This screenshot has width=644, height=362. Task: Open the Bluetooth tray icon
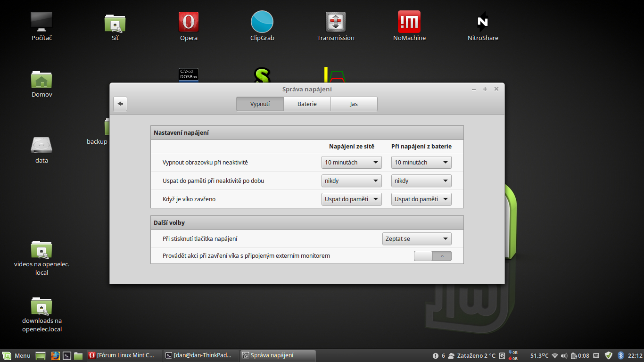pyautogui.click(x=621, y=355)
